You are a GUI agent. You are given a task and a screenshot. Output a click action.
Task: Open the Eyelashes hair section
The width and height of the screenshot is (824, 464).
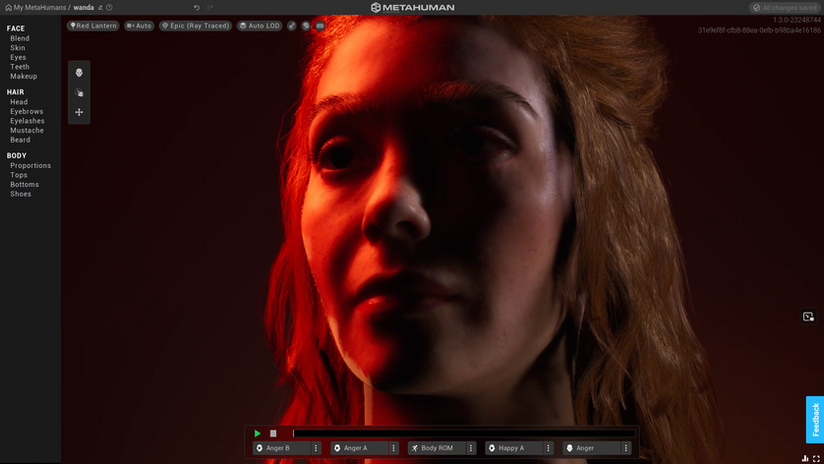[x=27, y=121]
